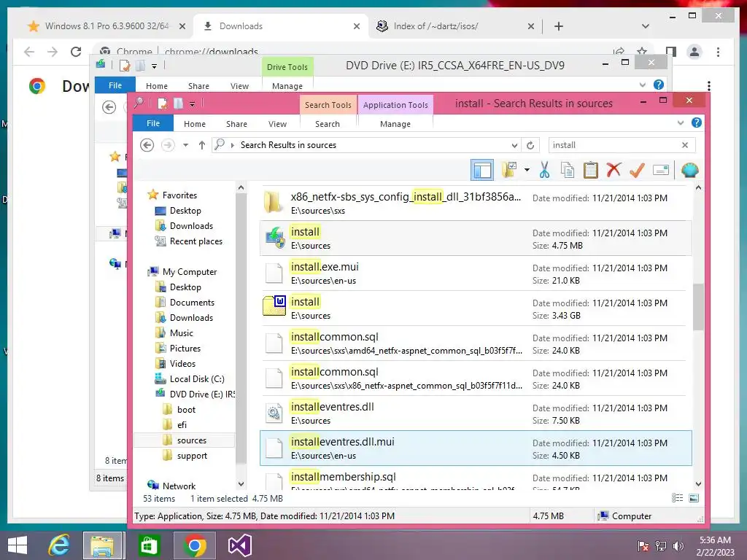
Task: Click the Windows Start button
Action: [x=18, y=545]
